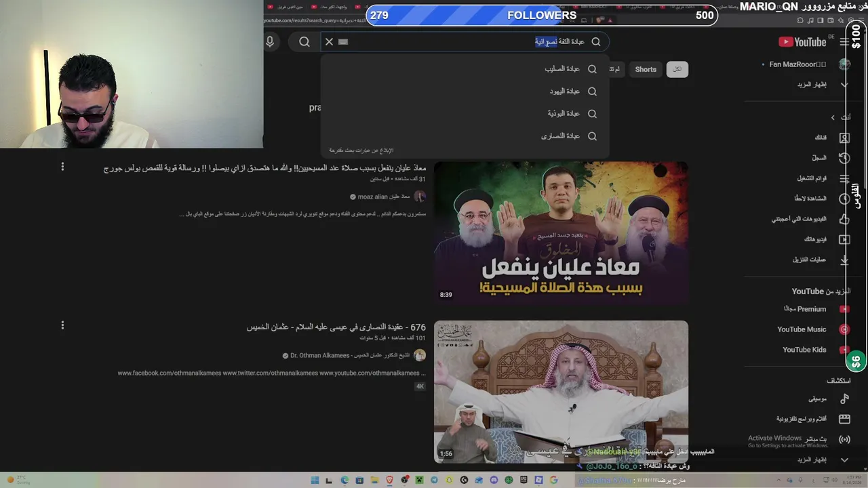Screen dimensions: 868x488
Task: Select the suggestion عبادة البوذية
Action: (465, 113)
